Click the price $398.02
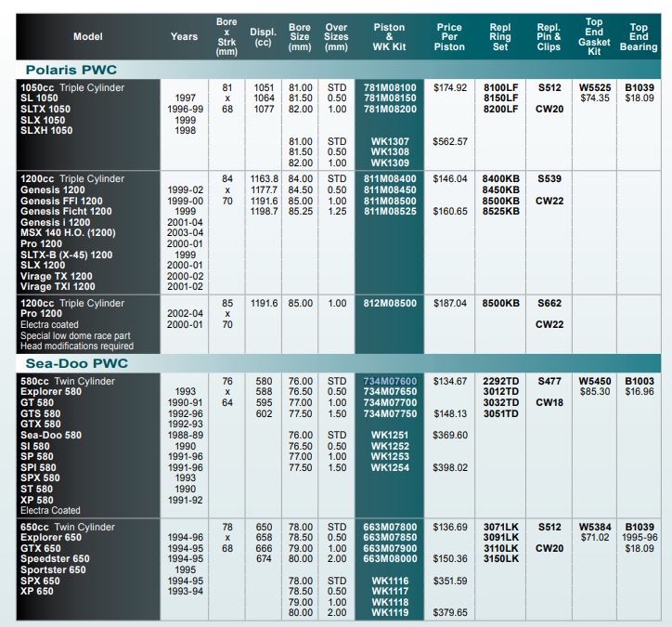Image resolution: width=672 pixels, height=627 pixels. click(450, 467)
